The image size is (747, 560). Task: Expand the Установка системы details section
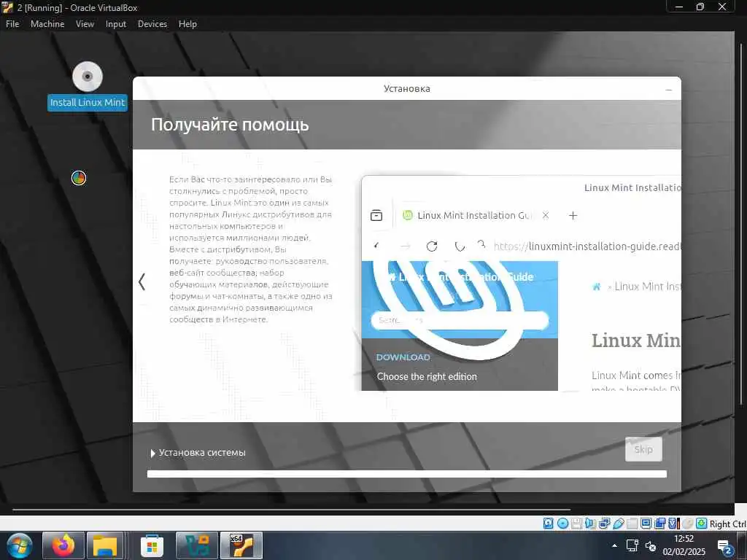coord(198,453)
